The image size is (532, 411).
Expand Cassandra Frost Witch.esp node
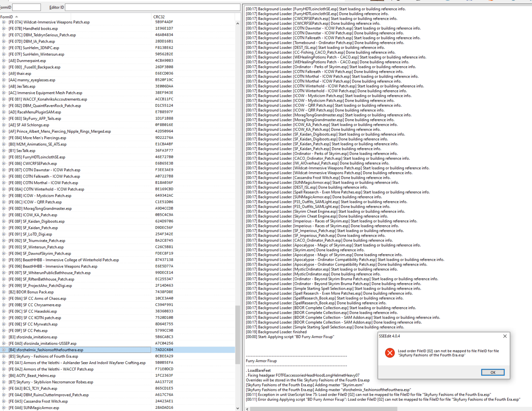pos(4,401)
